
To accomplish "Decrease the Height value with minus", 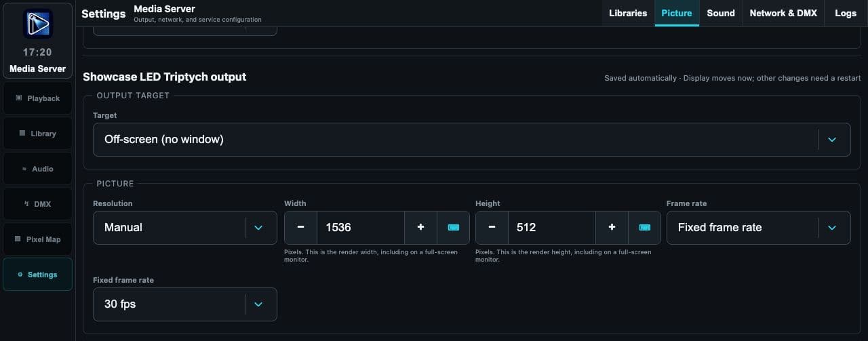I will 492,228.
